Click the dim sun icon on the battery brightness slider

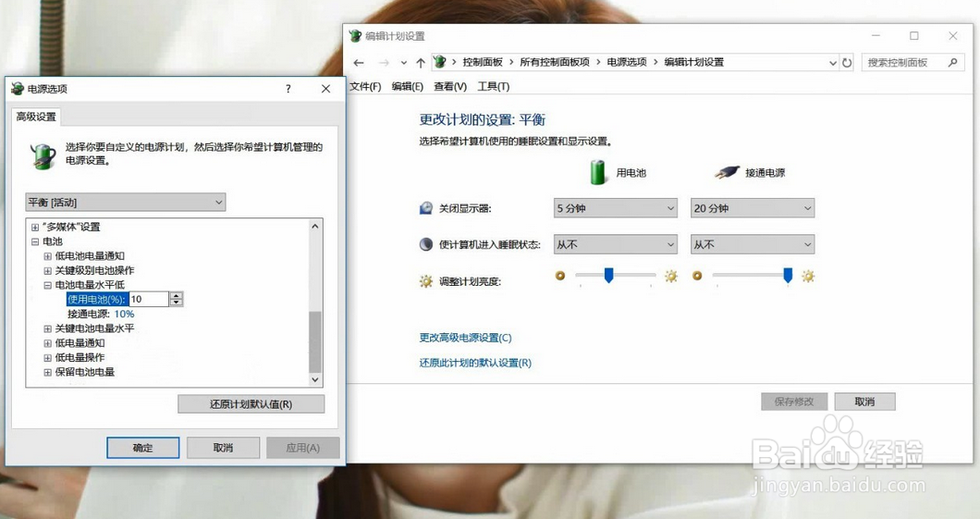(x=560, y=275)
